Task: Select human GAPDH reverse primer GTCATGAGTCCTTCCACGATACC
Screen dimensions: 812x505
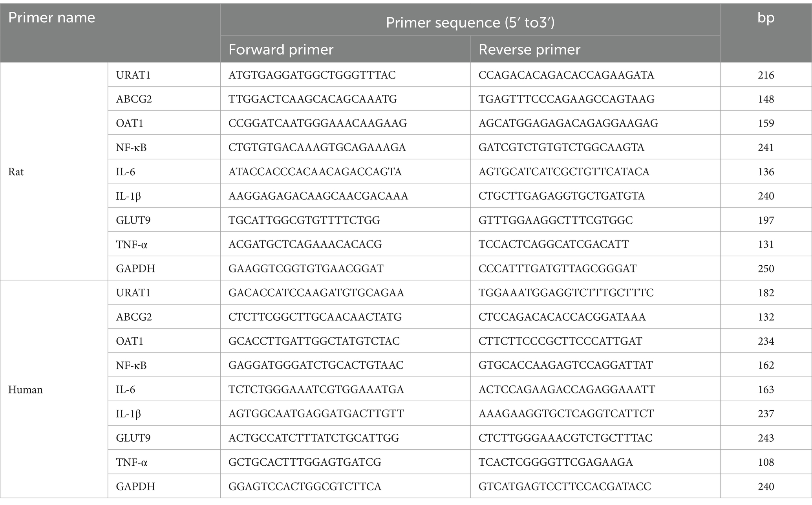Action: pyautogui.click(x=565, y=487)
